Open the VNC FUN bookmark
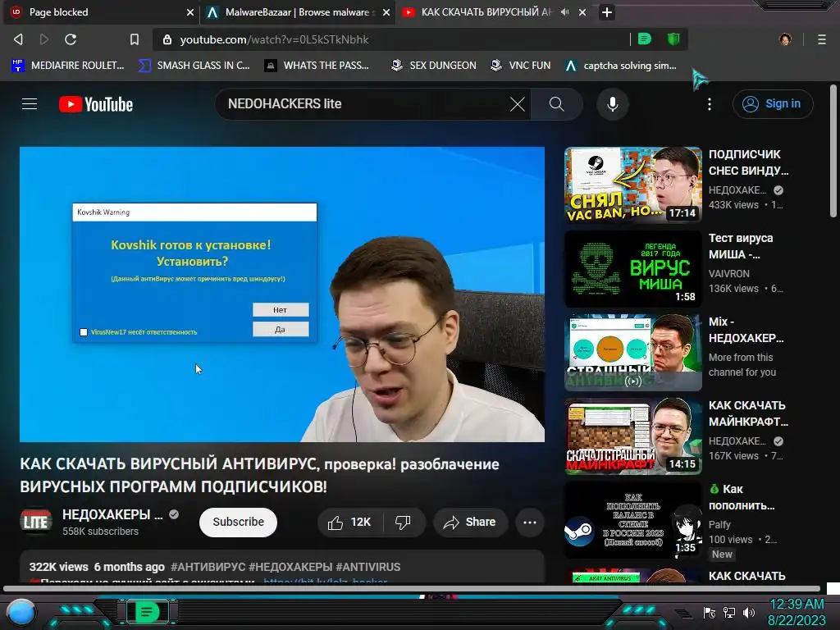 tap(521, 66)
